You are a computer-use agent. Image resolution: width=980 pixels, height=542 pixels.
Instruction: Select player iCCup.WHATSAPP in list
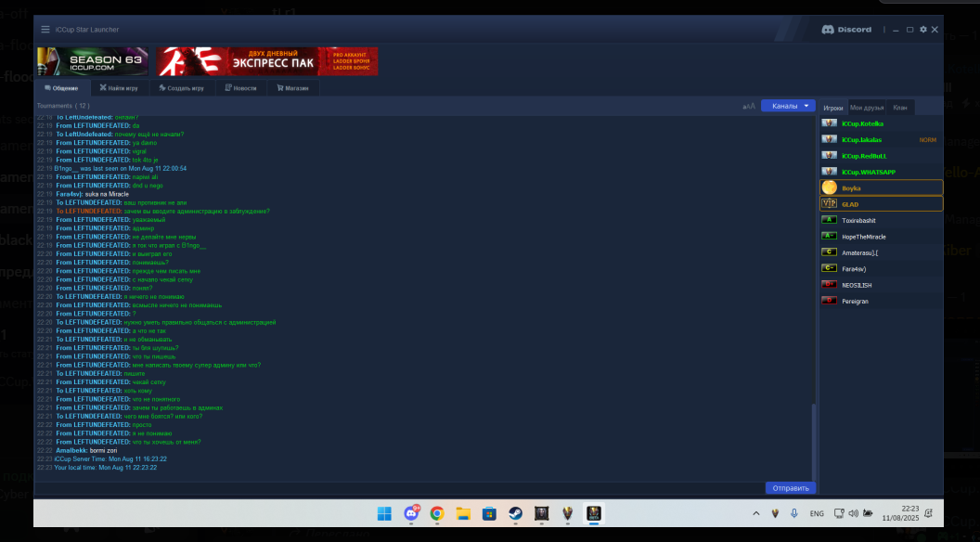pos(881,172)
